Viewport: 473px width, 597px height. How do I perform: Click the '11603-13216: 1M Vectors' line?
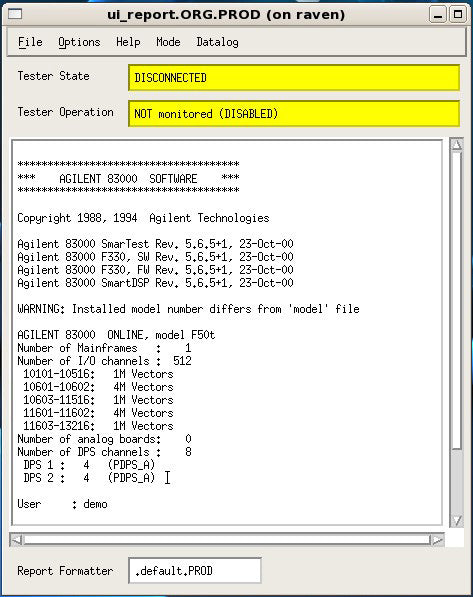click(x=98, y=426)
